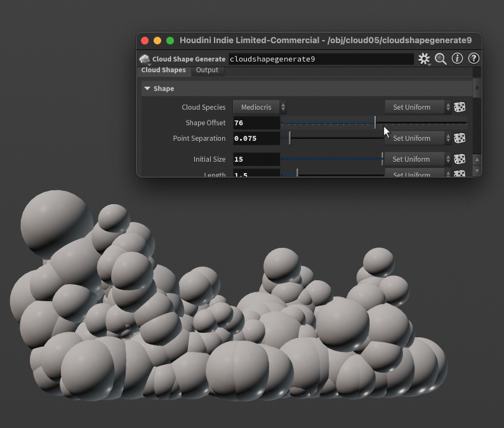
Task: Collapse the Shape section
Action: click(147, 89)
